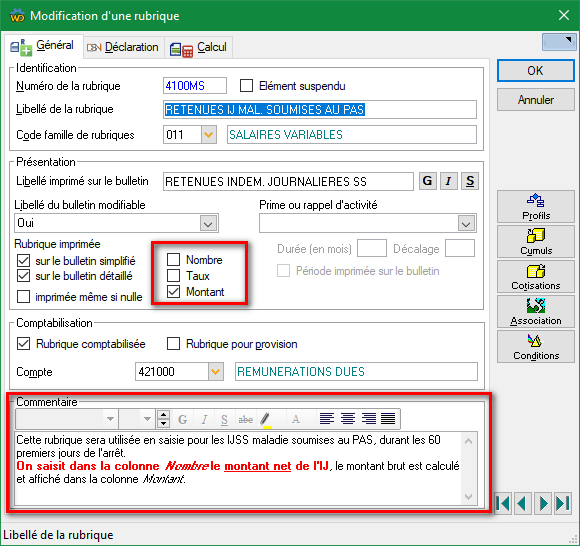Click the Libellé de la rubrique field
This screenshot has width=580, height=546.
(x=320, y=109)
